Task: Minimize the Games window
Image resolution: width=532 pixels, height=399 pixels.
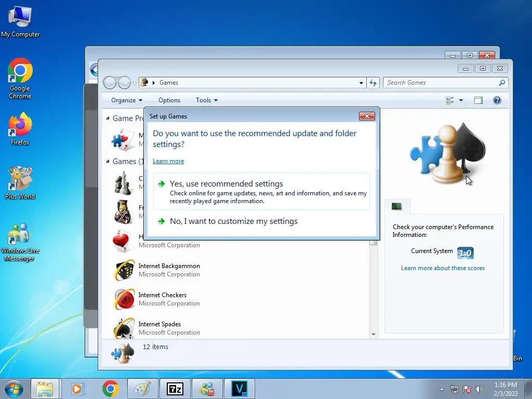Action: 465,68
